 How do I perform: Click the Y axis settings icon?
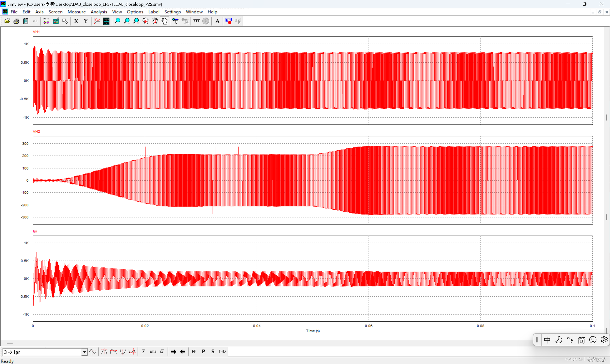86,21
